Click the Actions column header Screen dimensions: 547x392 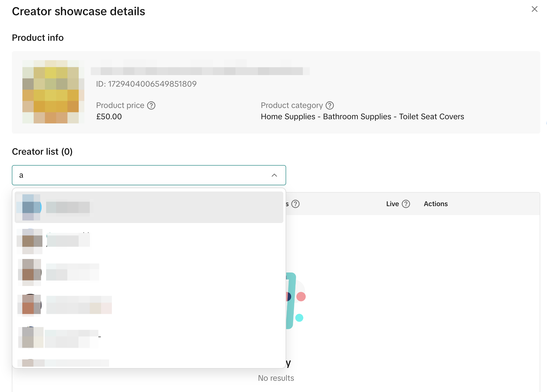(435, 204)
